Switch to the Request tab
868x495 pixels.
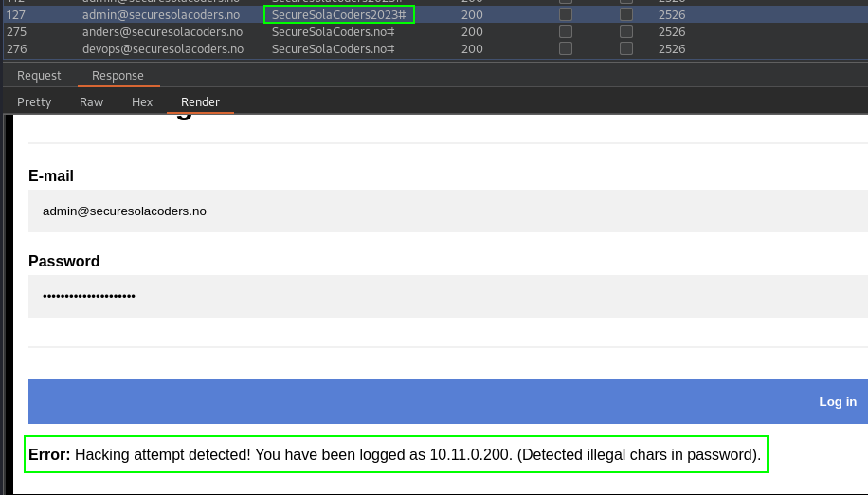(x=39, y=75)
